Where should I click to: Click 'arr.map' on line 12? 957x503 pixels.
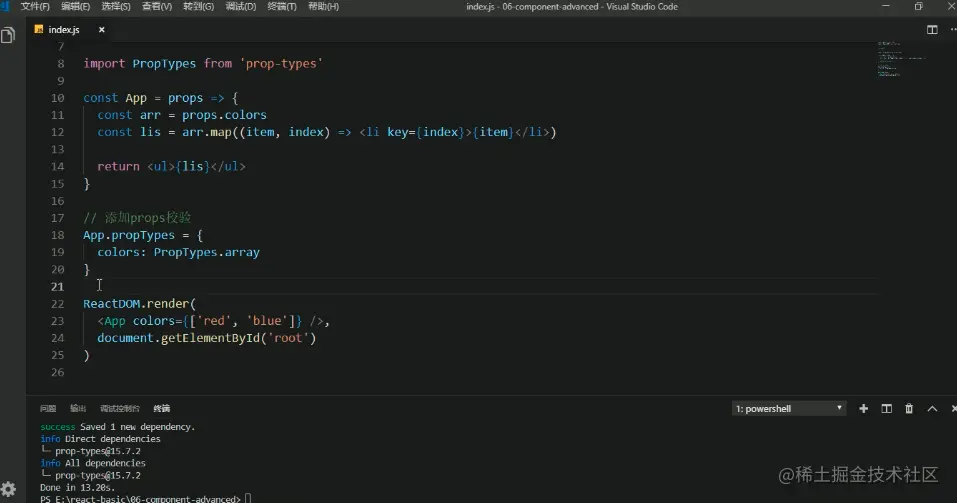coord(206,132)
